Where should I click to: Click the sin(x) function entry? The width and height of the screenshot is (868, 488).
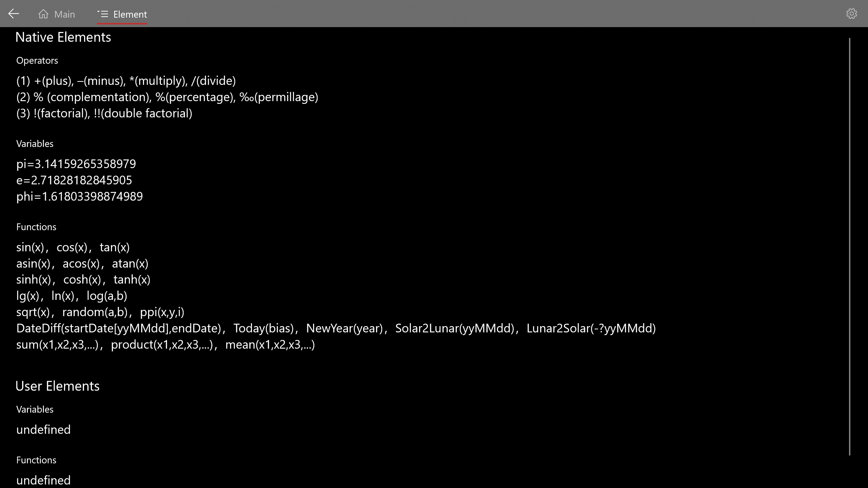pyautogui.click(x=30, y=247)
